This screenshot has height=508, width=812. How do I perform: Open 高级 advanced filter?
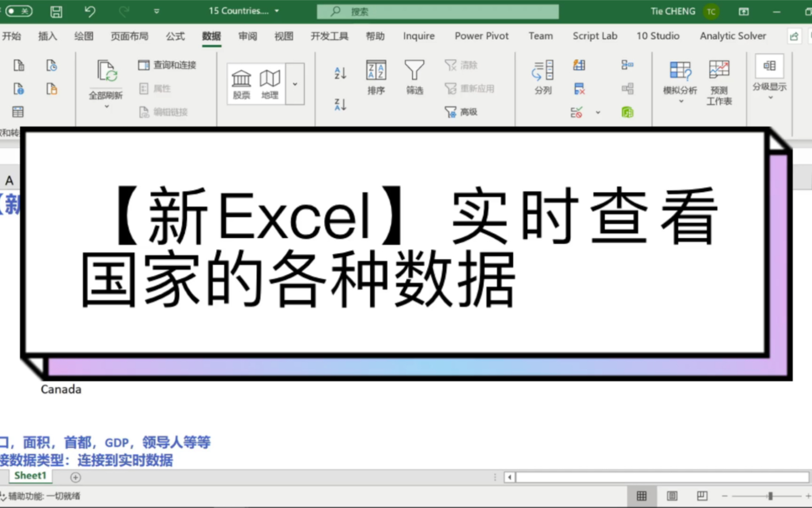(461, 112)
